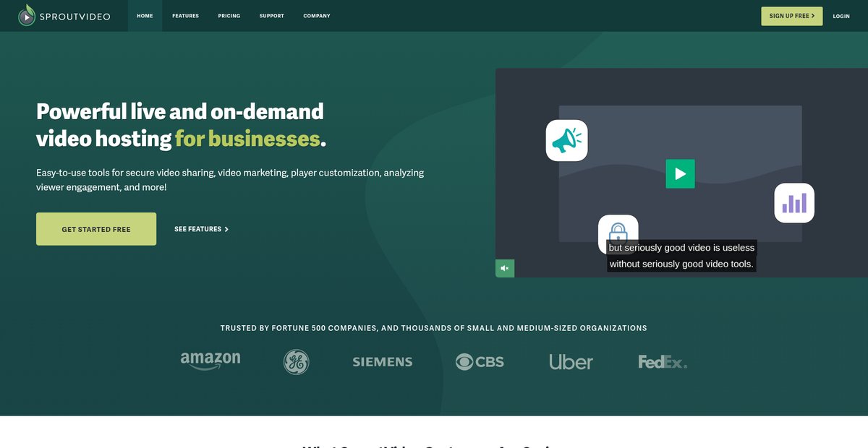Go to the Pricing page
The width and height of the screenshot is (868, 448).
[x=229, y=16]
